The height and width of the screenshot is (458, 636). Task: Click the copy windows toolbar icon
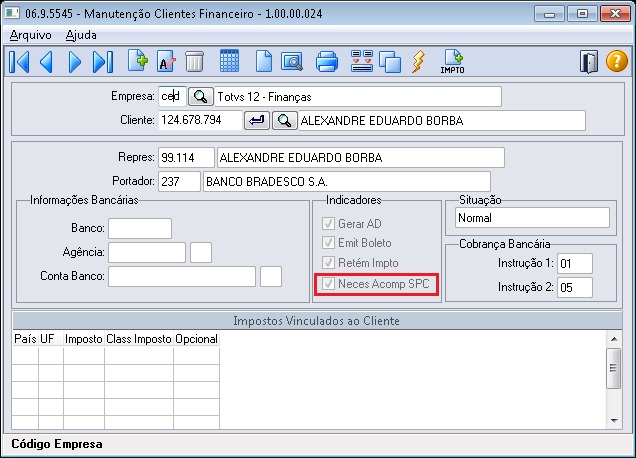click(x=390, y=62)
